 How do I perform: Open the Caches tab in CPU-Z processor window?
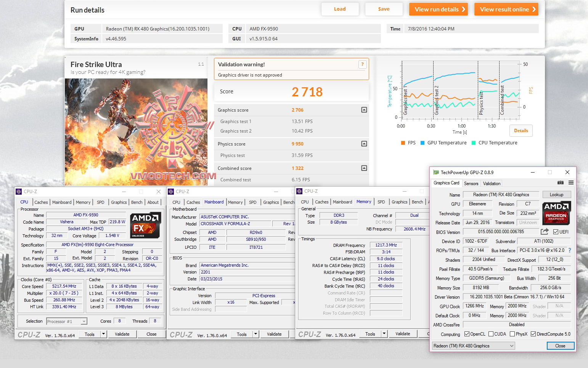click(x=41, y=202)
